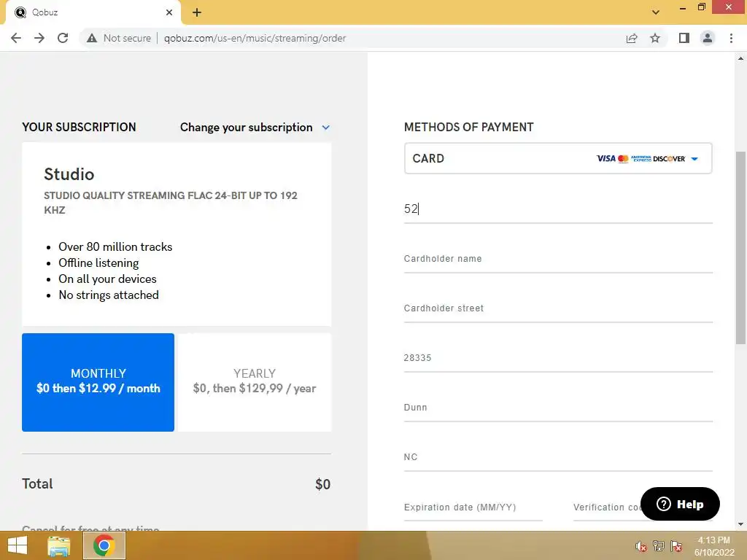Click the Not secure warning icon
This screenshot has width=747, height=560.
click(x=92, y=38)
